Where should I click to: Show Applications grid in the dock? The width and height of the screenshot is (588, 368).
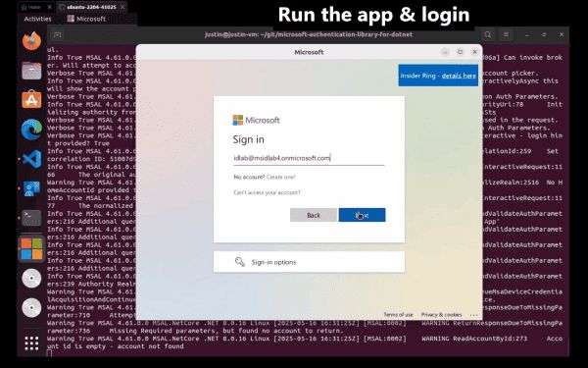31,342
